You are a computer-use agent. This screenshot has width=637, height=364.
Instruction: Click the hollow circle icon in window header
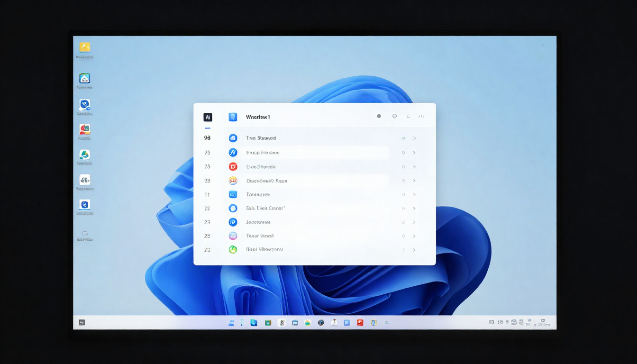(394, 116)
